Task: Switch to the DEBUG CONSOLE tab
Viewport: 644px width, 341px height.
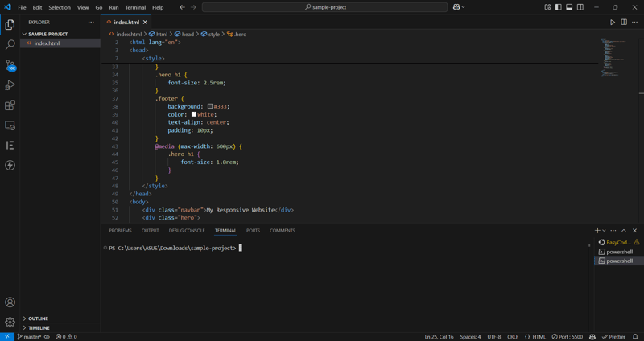Action: coord(187,231)
